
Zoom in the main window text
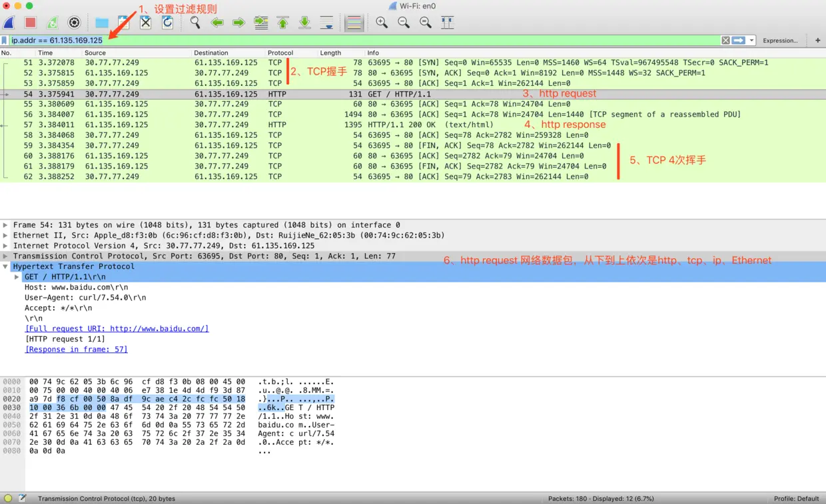[x=382, y=23]
